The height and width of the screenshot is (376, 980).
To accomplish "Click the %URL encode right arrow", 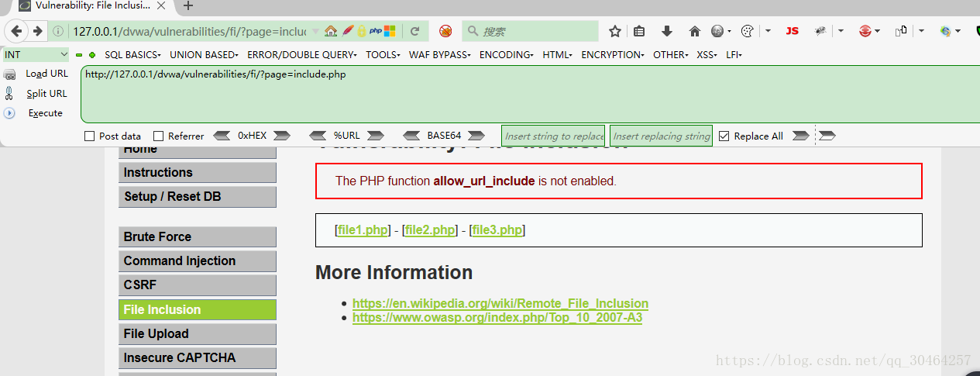I will 376,136.
